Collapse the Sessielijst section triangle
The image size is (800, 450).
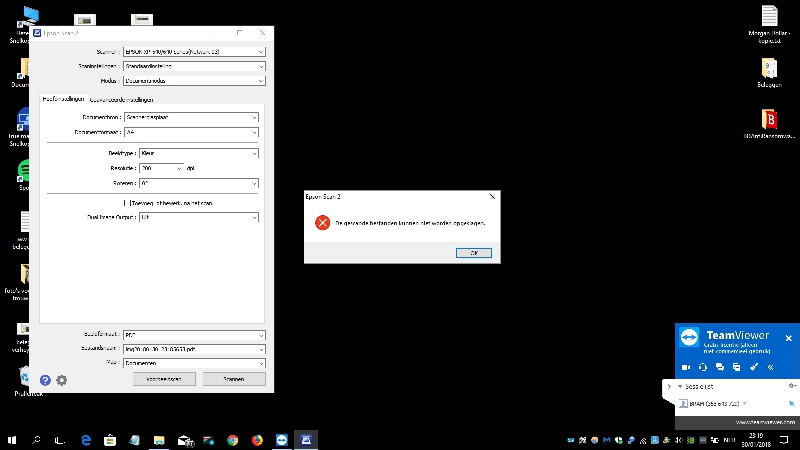[680, 387]
